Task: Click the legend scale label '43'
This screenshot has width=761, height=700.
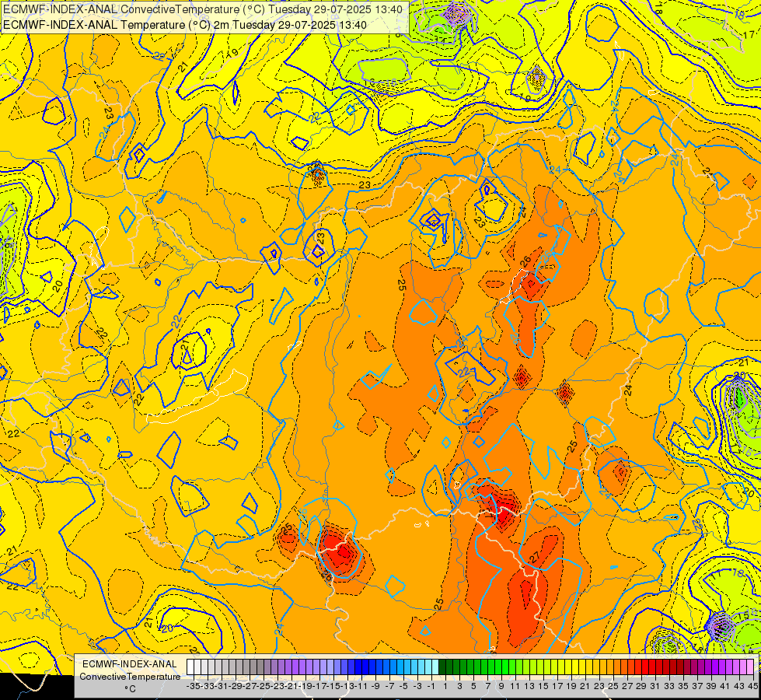Action: click(739, 686)
